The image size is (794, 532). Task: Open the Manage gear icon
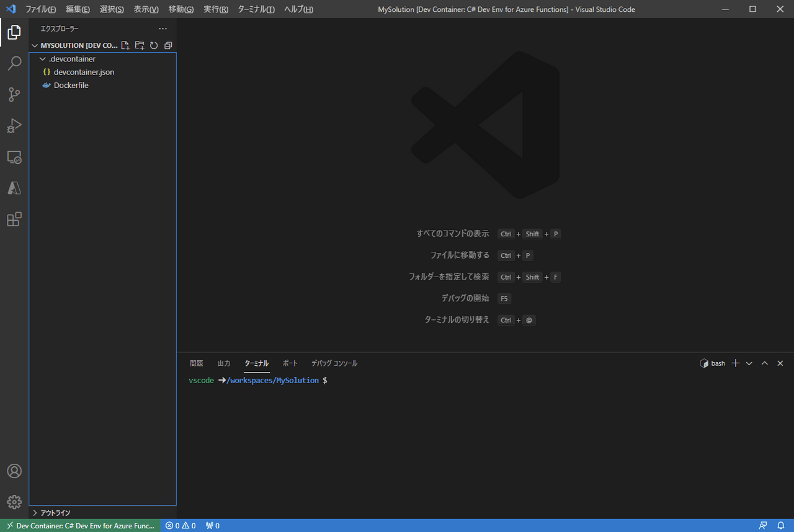(14, 502)
